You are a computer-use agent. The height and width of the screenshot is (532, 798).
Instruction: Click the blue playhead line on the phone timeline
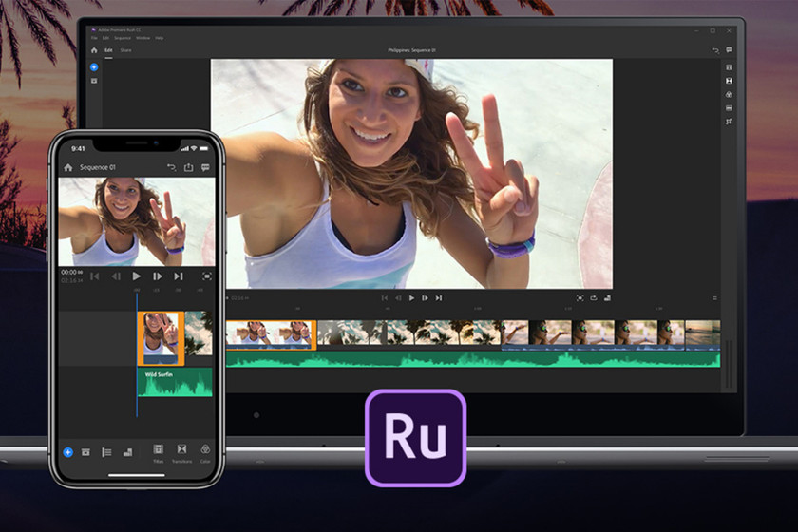[137, 355]
